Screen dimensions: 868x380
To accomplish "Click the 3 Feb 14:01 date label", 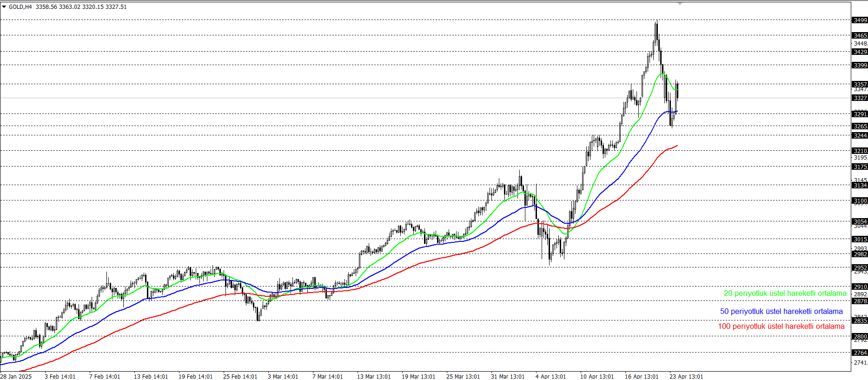I will 60,376.
